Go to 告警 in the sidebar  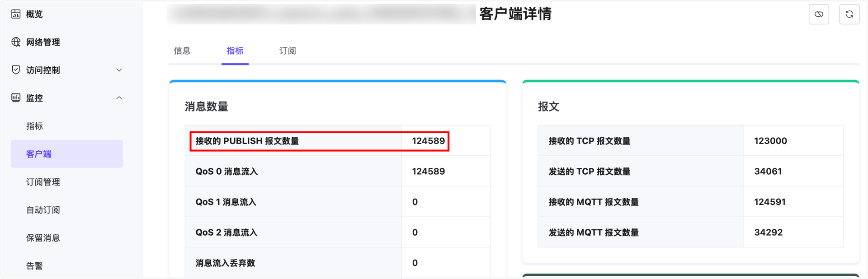coord(35,265)
